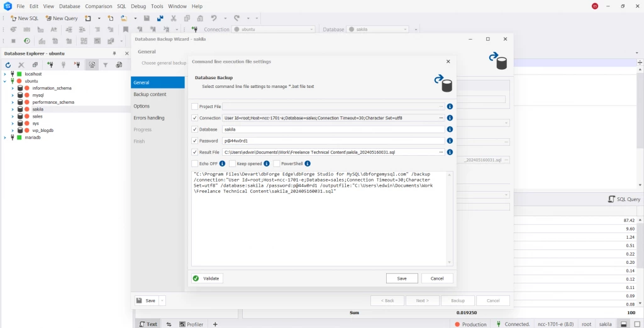The width and height of the screenshot is (644, 328).
Task: Click info icon beside Database field
Action: (x=450, y=129)
